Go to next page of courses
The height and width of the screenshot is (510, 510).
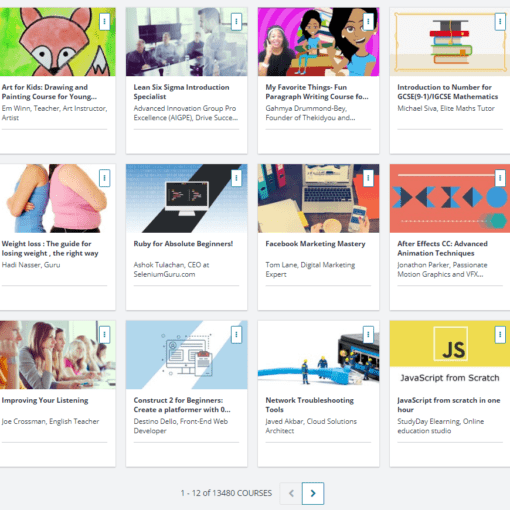point(313,493)
